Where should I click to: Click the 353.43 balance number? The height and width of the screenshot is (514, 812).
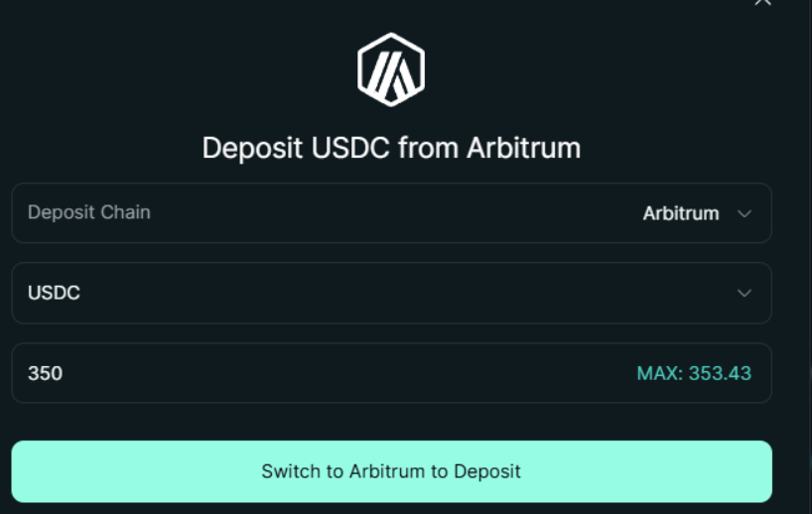(720, 373)
